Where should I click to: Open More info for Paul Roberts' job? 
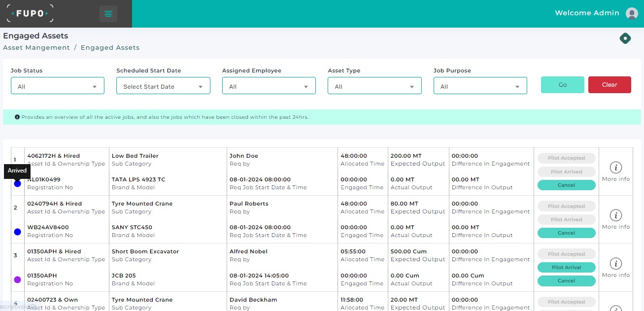point(616,219)
